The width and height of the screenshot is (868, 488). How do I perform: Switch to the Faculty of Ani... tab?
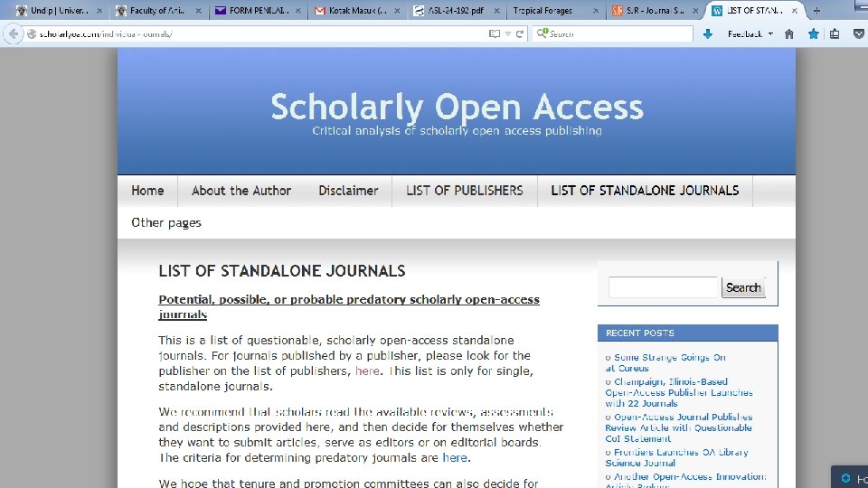[157, 11]
